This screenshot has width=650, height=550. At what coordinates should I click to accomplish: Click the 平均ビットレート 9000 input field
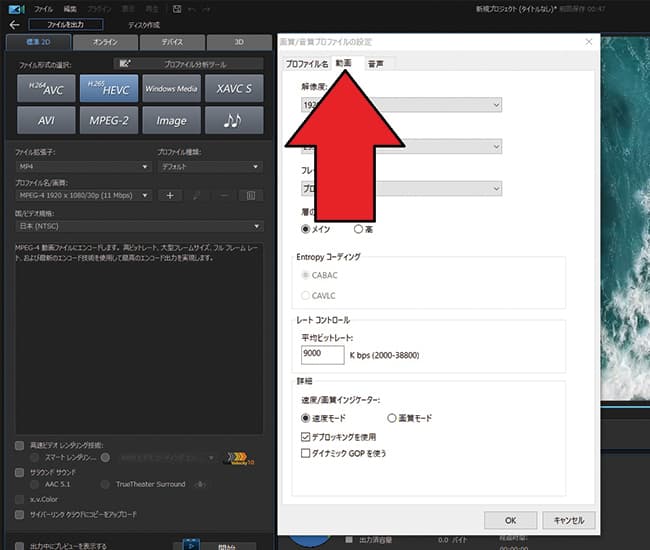pos(323,355)
